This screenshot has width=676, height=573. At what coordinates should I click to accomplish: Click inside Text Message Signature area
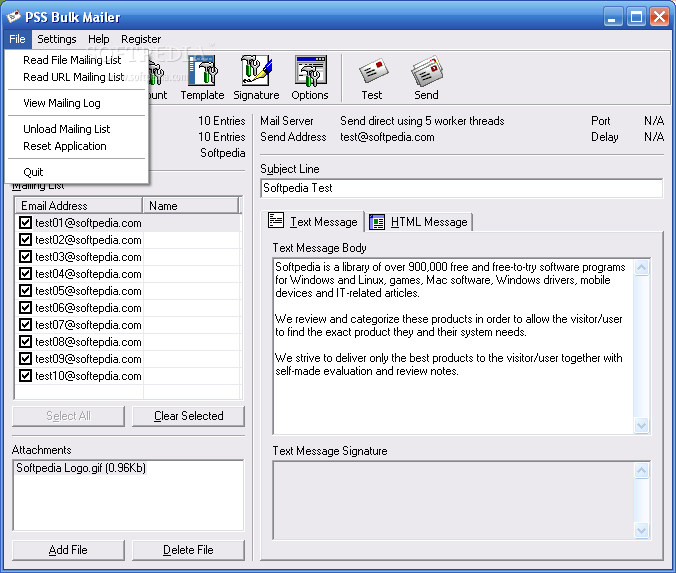(454, 500)
